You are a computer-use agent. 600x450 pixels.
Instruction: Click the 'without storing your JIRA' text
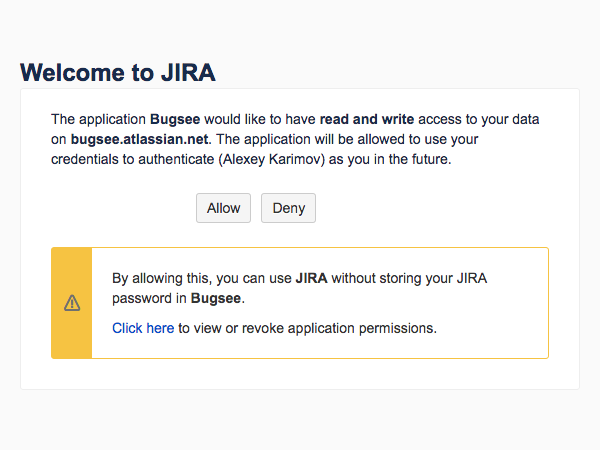409,279
